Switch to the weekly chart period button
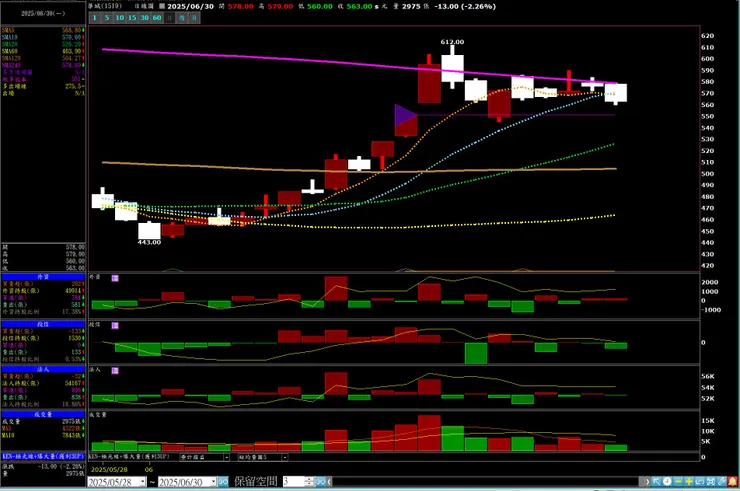 click(182, 18)
